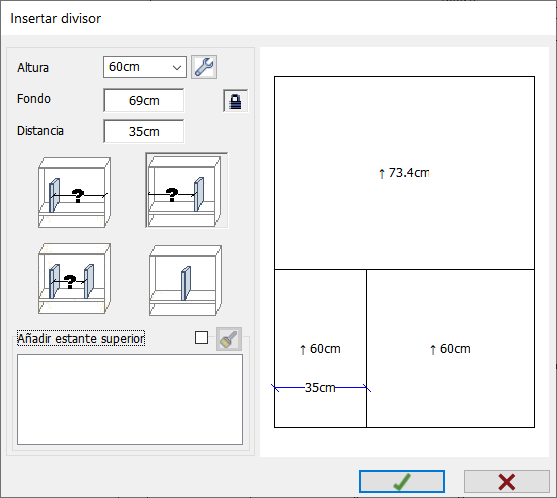Select the right 60cm compartment in preview
The width and height of the screenshot is (557, 498).
(x=450, y=348)
